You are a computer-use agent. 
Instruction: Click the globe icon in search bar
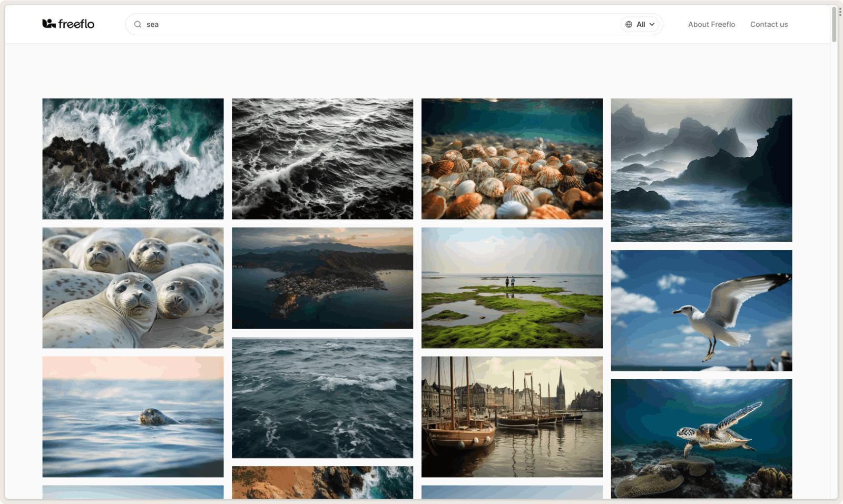coord(629,24)
